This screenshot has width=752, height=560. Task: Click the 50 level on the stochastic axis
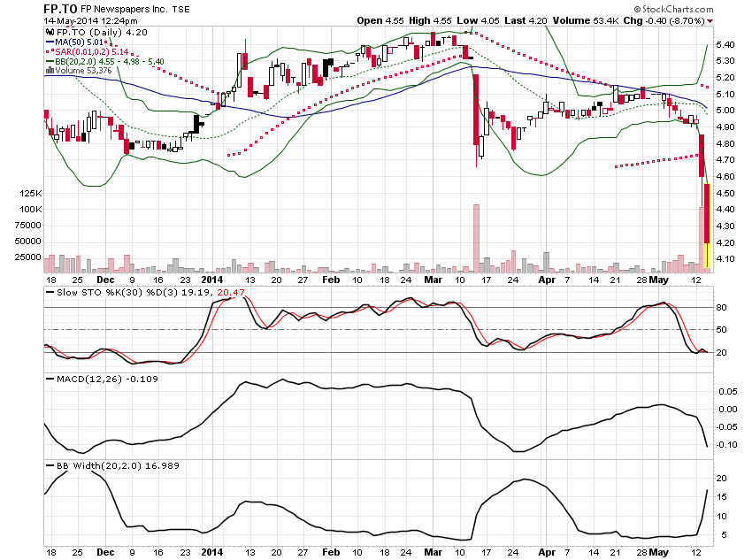[721, 329]
